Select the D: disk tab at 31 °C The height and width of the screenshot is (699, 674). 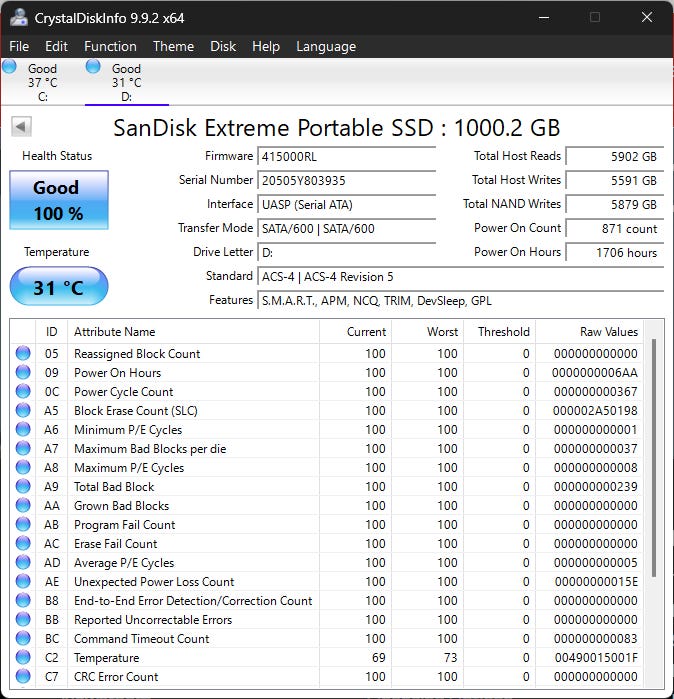point(127,82)
